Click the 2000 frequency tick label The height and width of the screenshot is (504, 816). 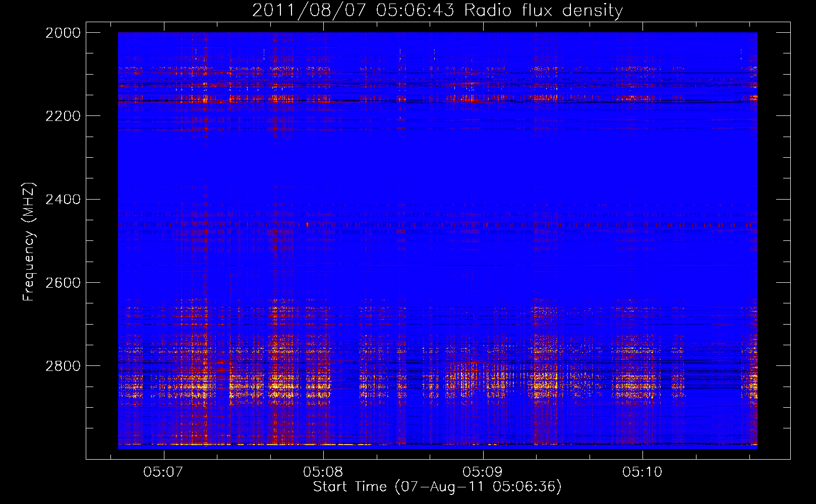63,33
